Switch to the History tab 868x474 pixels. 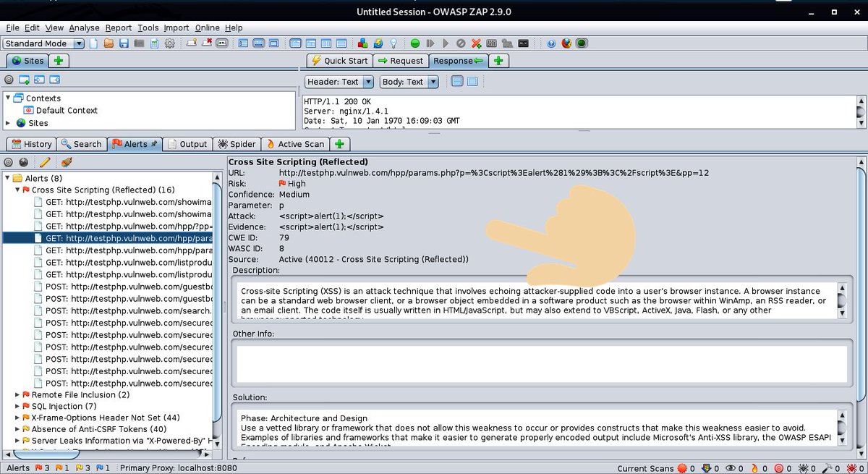(31, 144)
